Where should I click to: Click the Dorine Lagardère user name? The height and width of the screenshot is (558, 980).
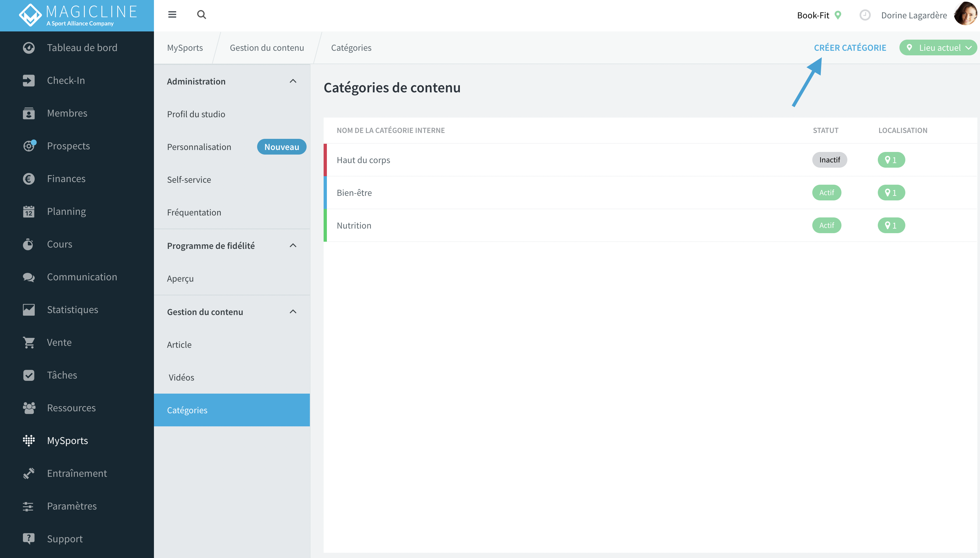tap(914, 15)
